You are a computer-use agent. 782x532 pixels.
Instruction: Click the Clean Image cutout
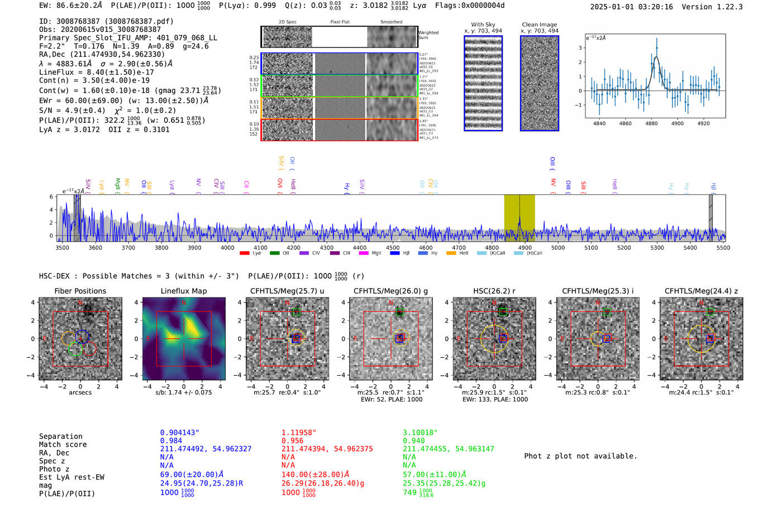pyautogui.click(x=540, y=83)
